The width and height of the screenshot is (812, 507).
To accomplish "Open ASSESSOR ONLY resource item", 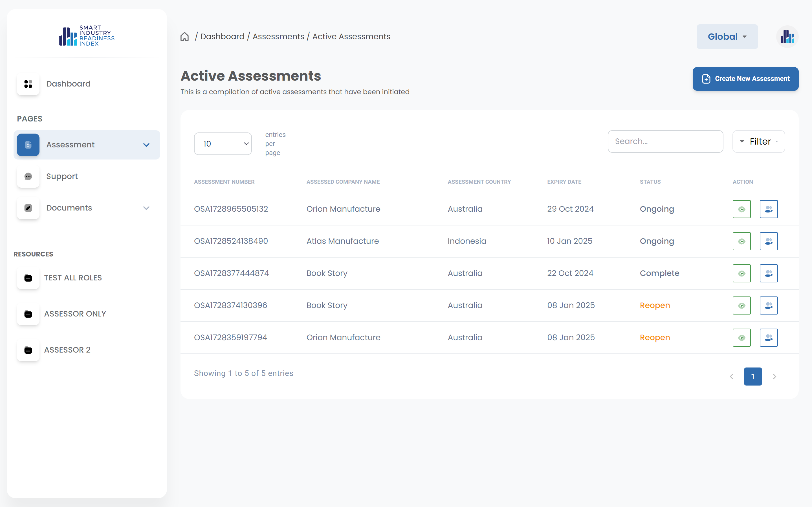I will [x=75, y=314].
